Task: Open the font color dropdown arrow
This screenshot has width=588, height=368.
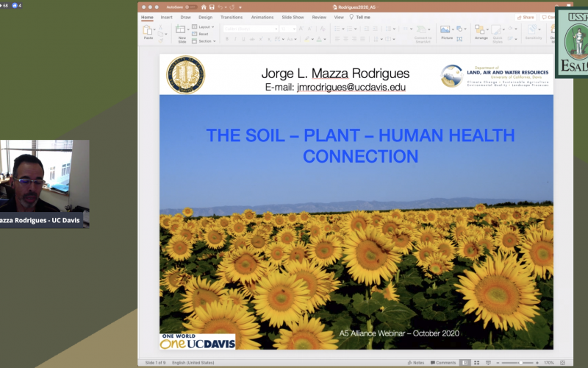Action: (x=325, y=39)
